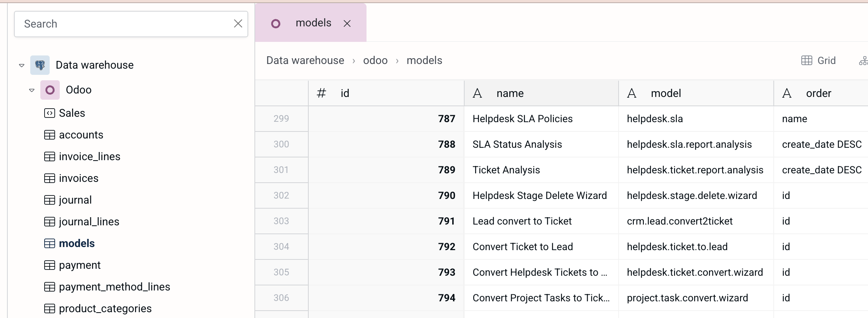Select row number 299
The height and width of the screenshot is (318, 868).
(281, 119)
